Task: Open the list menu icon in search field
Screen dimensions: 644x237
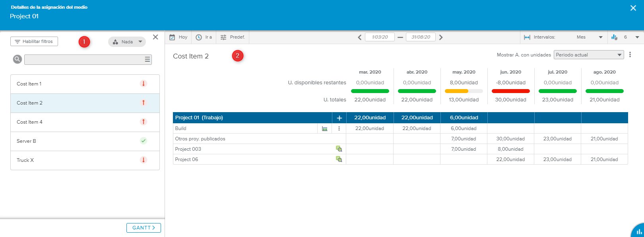Action: tap(147, 59)
